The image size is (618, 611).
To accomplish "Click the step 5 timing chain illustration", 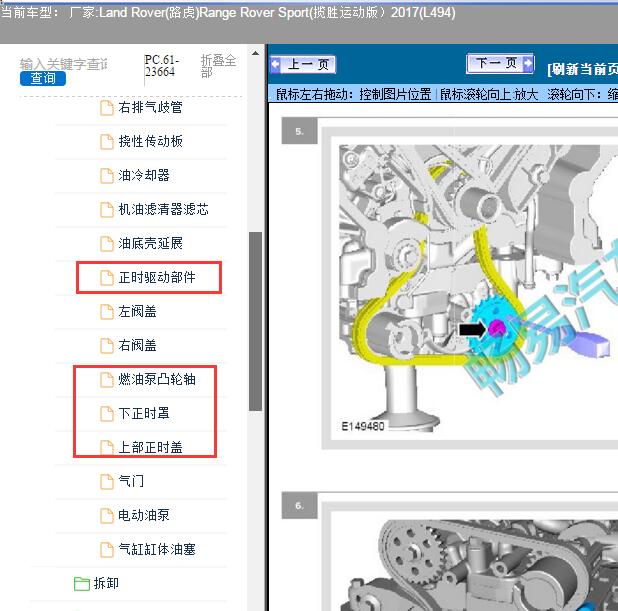I will click(478, 289).
